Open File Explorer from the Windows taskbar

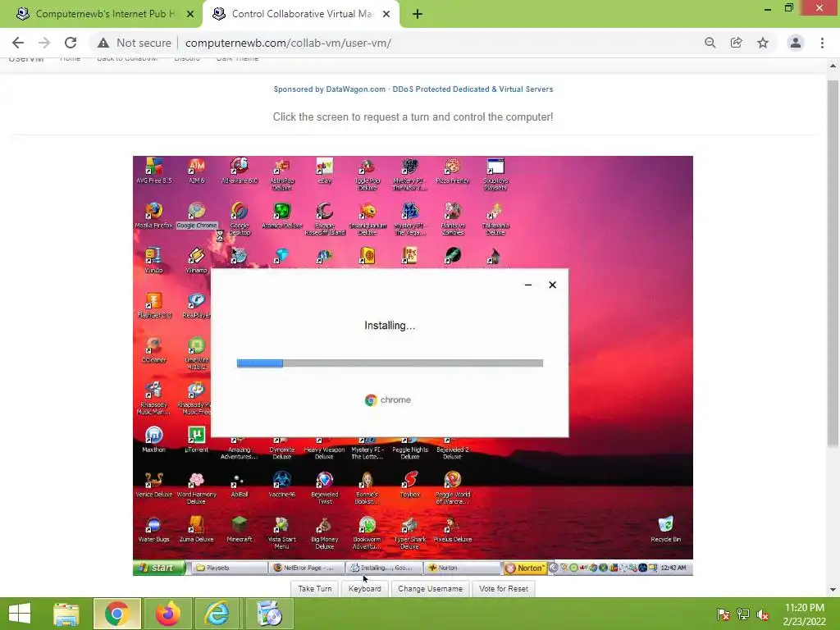[x=66, y=614]
